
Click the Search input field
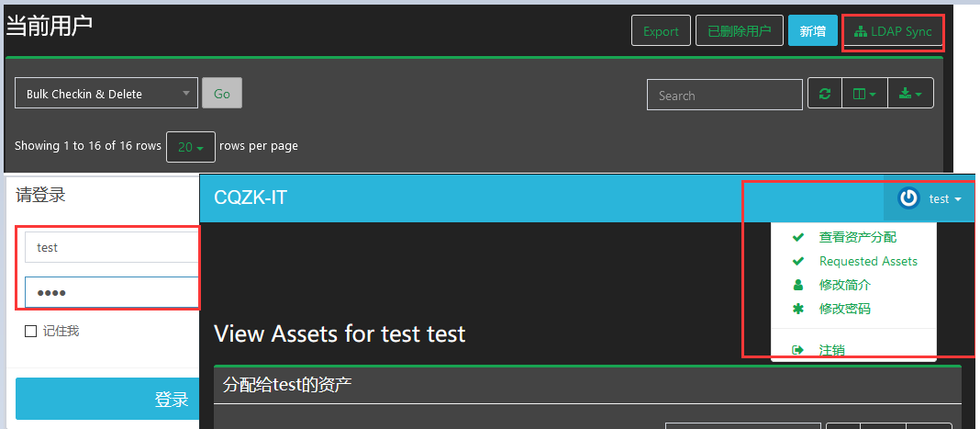click(x=725, y=95)
